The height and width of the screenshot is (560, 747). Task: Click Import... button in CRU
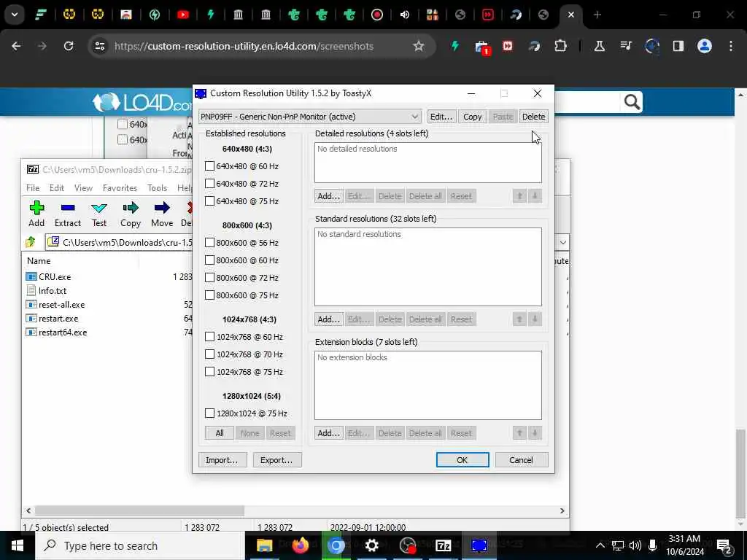point(222,460)
